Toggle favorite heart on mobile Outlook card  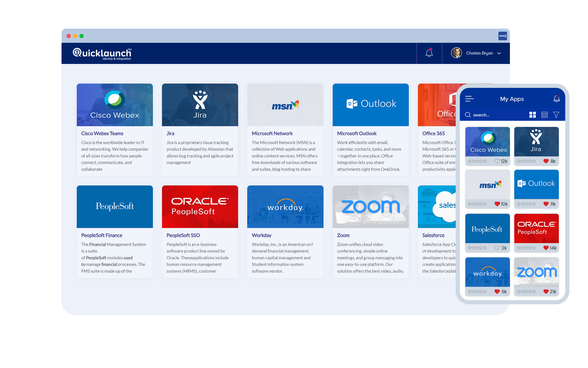(546, 204)
